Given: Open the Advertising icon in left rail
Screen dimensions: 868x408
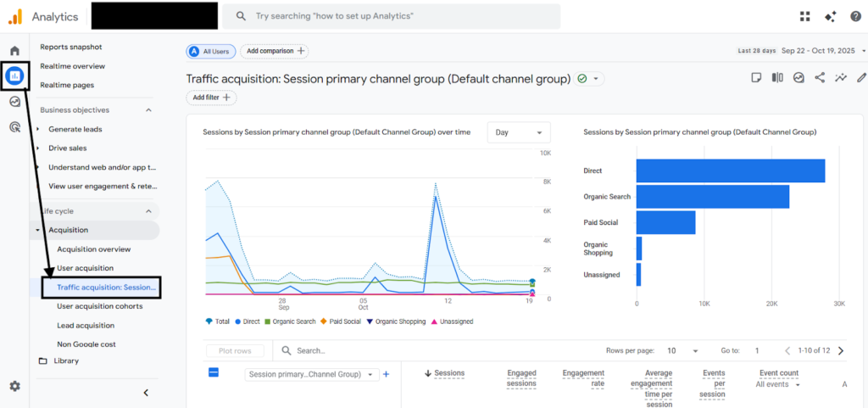Looking at the screenshot, I should pos(15,127).
